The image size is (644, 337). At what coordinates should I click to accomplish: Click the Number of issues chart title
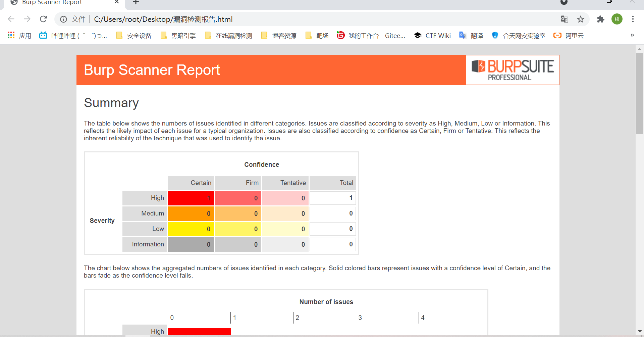[x=326, y=302]
